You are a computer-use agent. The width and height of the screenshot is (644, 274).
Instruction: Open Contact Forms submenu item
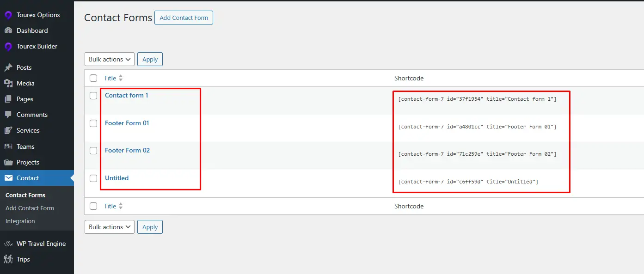point(25,195)
